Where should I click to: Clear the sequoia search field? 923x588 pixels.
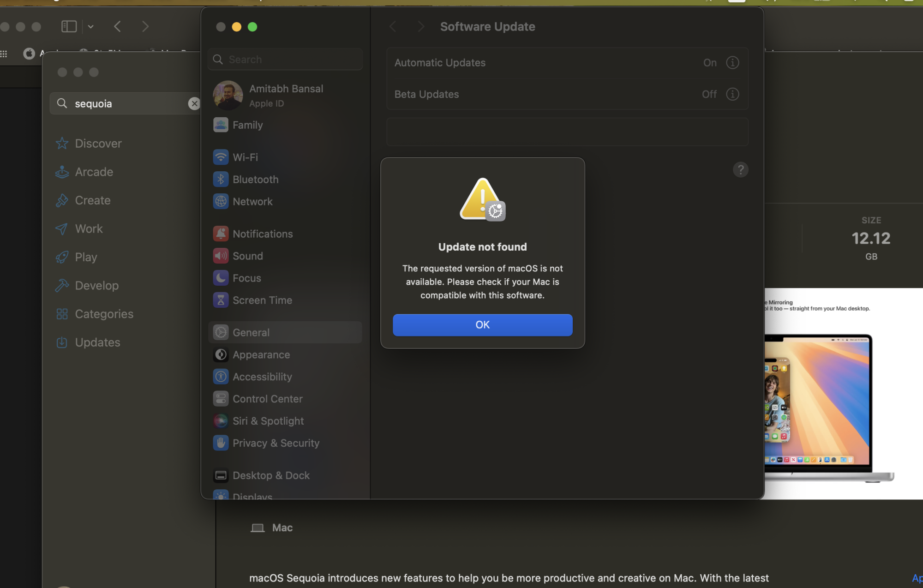194,103
